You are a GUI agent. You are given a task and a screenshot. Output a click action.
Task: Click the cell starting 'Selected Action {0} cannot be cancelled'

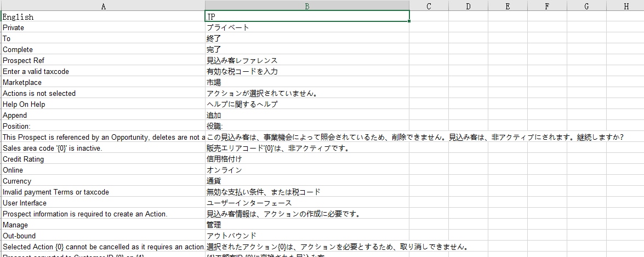pyautogui.click(x=103, y=247)
